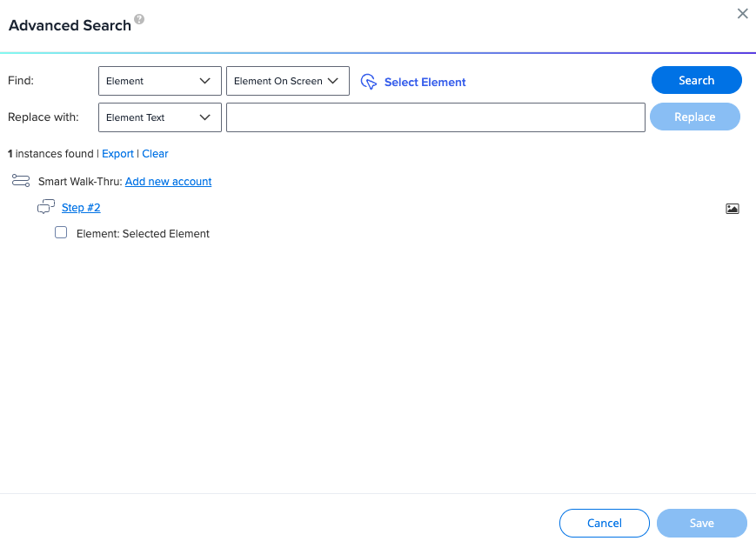This screenshot has width=756, height=541.
Task: Open the Add new account walk-thru link
Action: [168, 182]
